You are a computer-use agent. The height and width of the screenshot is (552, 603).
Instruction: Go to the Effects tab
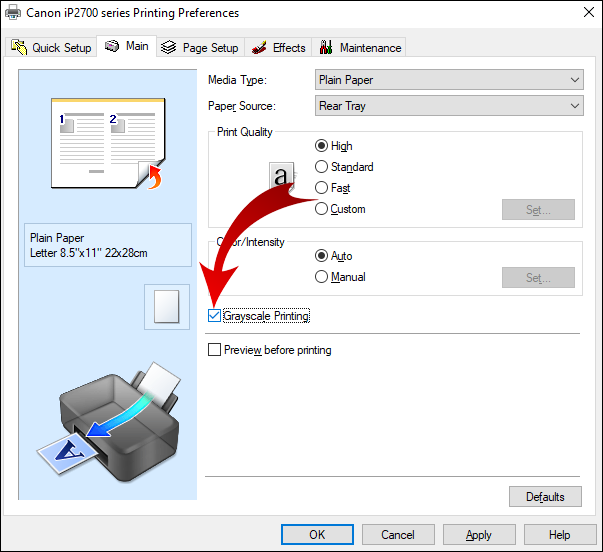tap(278, 48)
